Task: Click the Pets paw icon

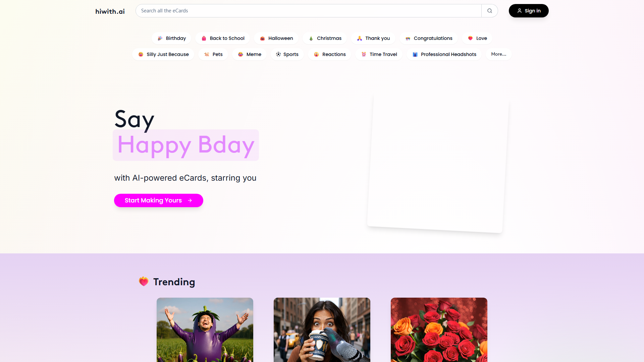Action: pos(207,54)
